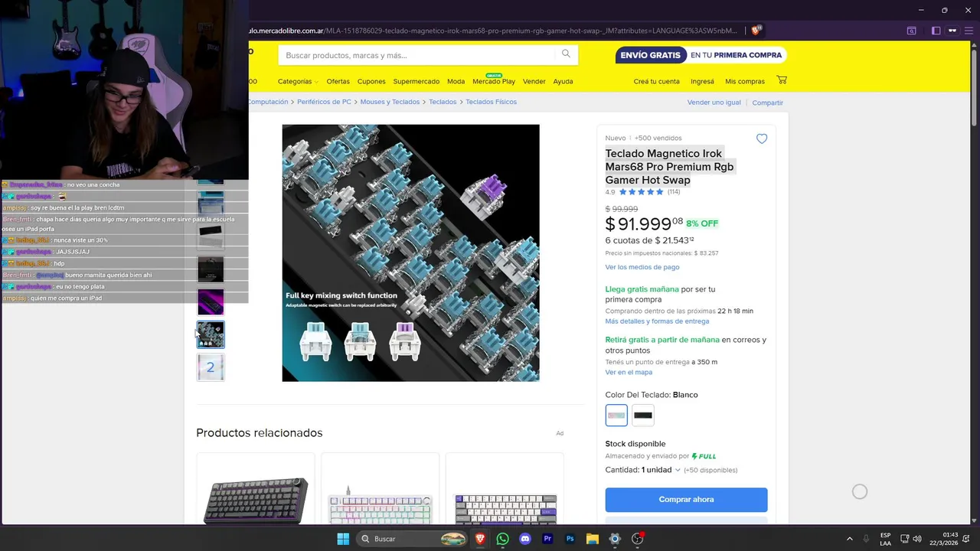
Task: Click the Compartir link
Action: [x=767, y=103]
